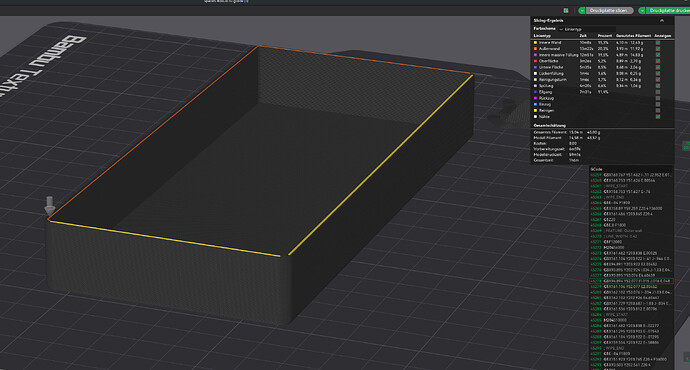
Task: Click the Genutztes Filament column header
Action: pyautogui.click(x=633, y=36)
